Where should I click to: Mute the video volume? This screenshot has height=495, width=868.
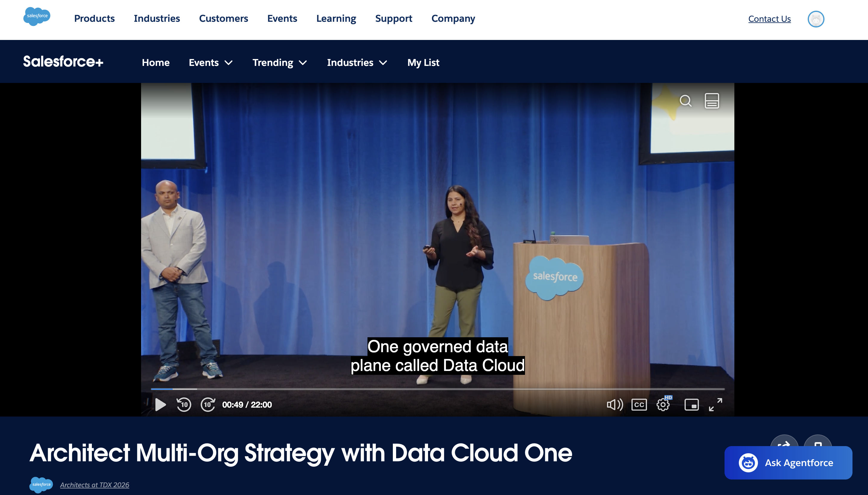pos(615,405)
